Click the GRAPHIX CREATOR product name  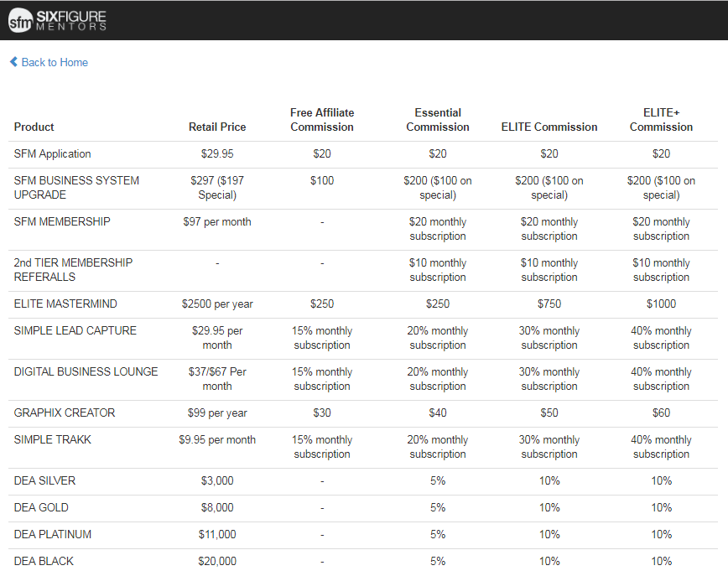coord(65,413)
